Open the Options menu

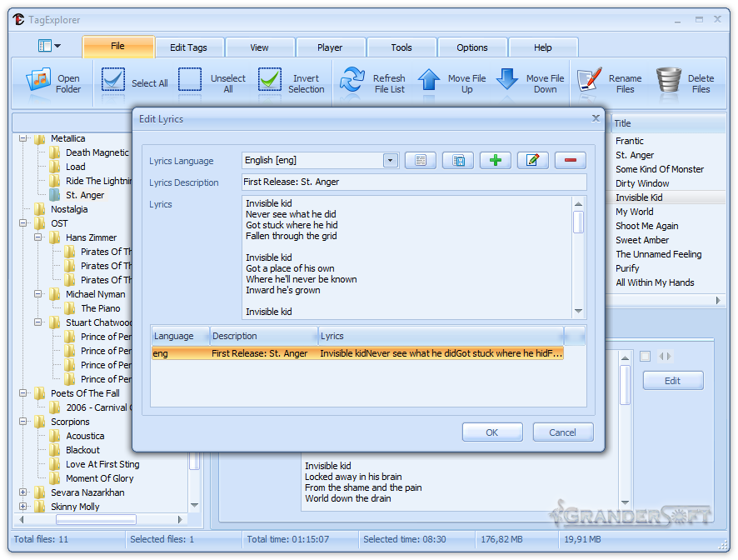click(472, 47)
